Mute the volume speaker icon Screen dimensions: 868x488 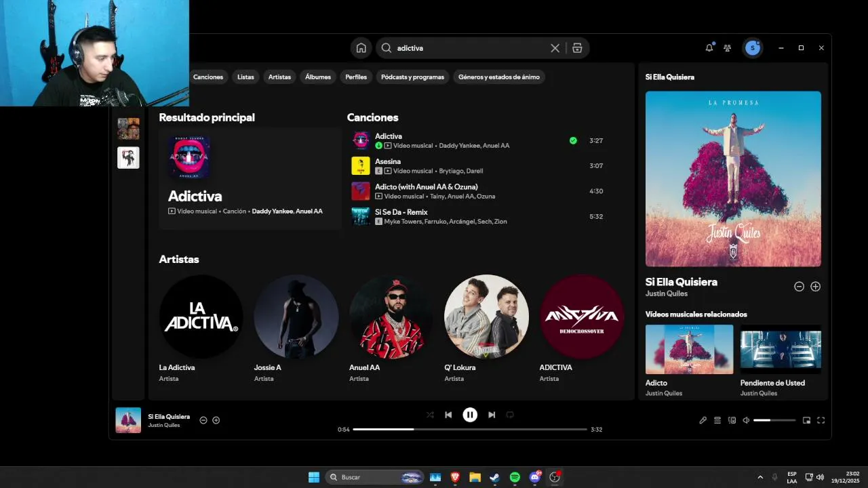click(x=746, y=420)
